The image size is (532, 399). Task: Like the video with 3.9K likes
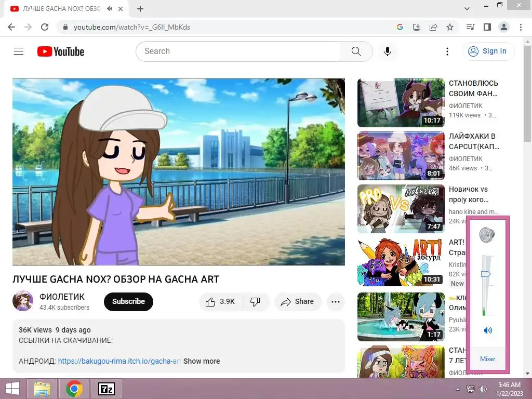point(220,302)
